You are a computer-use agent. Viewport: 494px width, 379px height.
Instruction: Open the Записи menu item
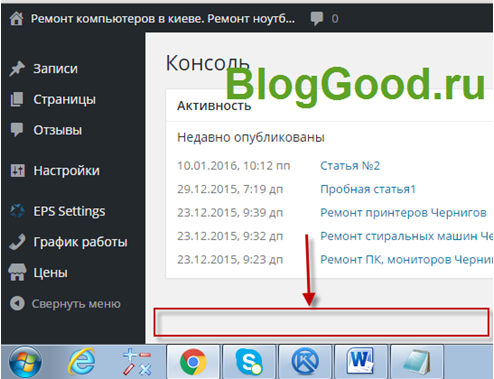click(55, 69)
